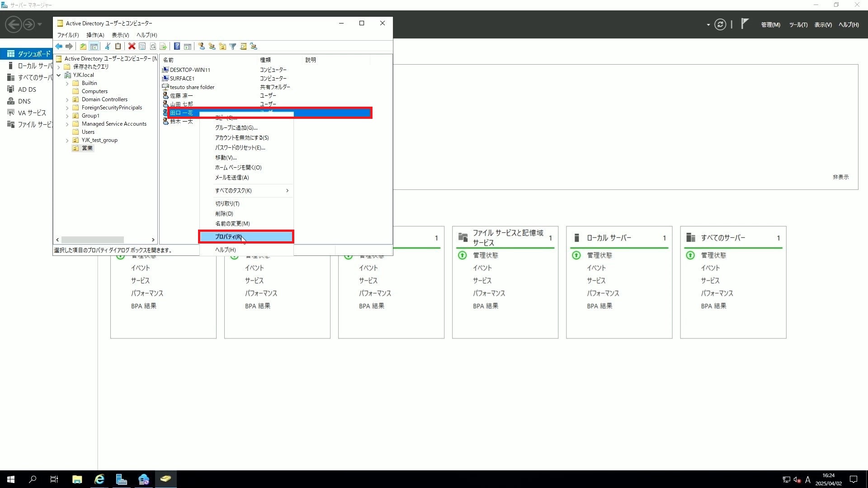The image size is (868, 488).
Task: Choose 名前の変更(M) in the context menu
Action: (246, 224)
